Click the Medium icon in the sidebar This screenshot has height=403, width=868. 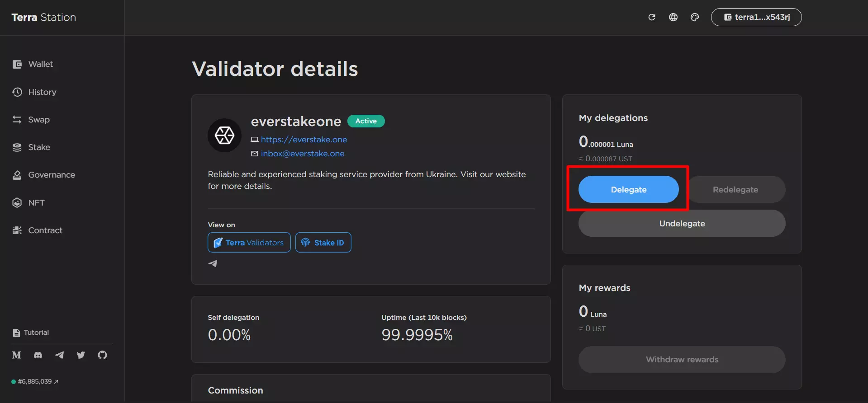pyautogui.click(x=17, y=355)
